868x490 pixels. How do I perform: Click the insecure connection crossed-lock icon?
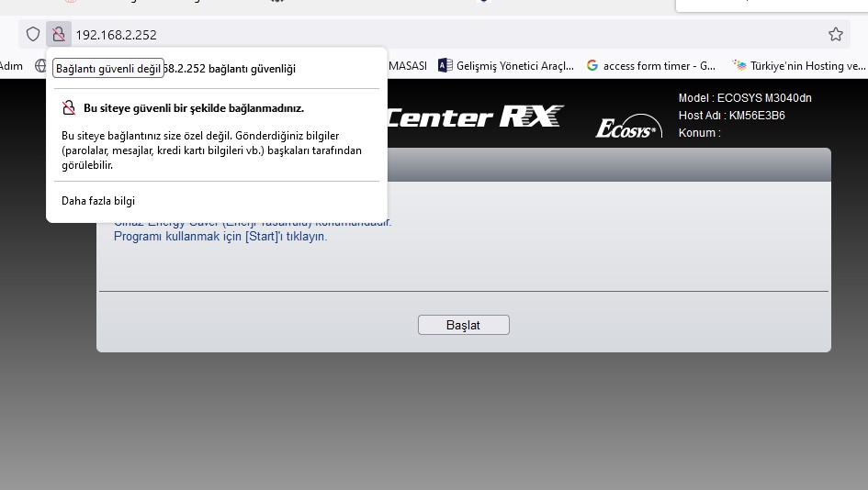coord(58,34)
